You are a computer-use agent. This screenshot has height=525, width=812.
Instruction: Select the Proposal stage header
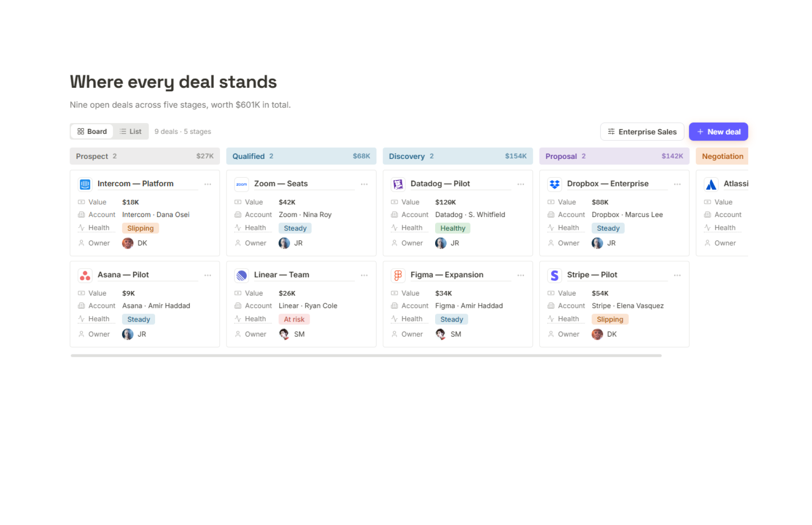[614, 157]
